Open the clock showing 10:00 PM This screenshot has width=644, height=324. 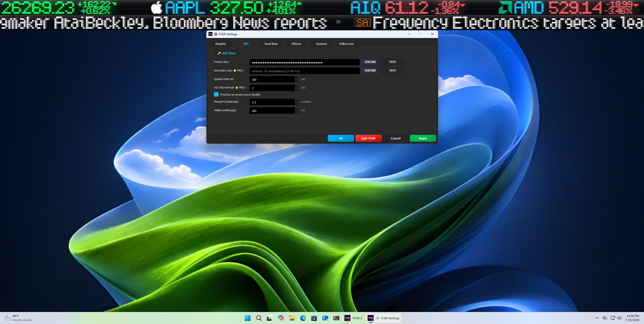point(632,318)
